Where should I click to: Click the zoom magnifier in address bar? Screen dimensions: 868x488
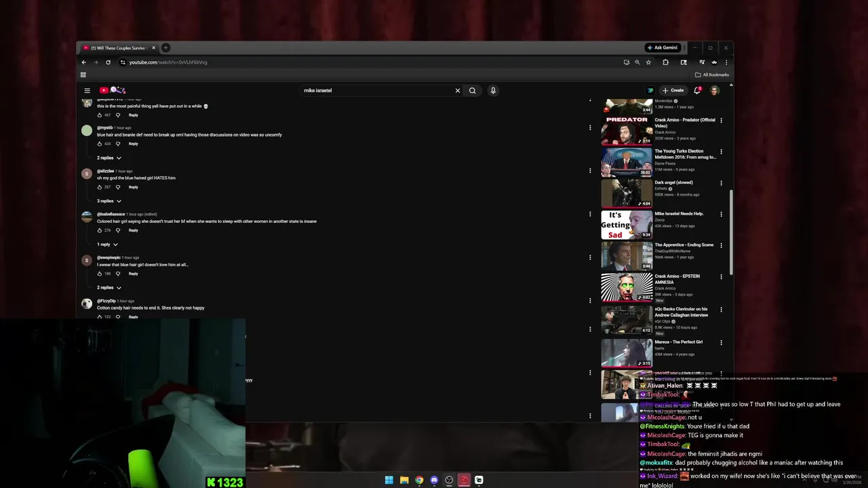tap(637, 62)
